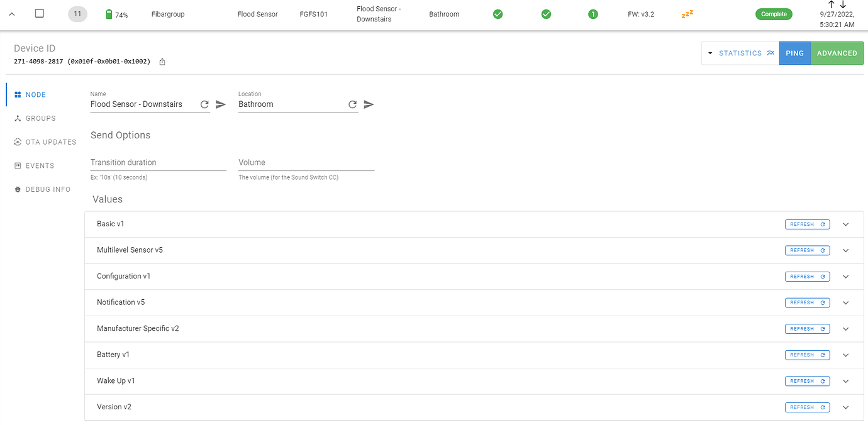Viewport: 868px width, 425px height.
Task: Focus the Volume input field
Action: pyautogui.click(x=306, y=162)
